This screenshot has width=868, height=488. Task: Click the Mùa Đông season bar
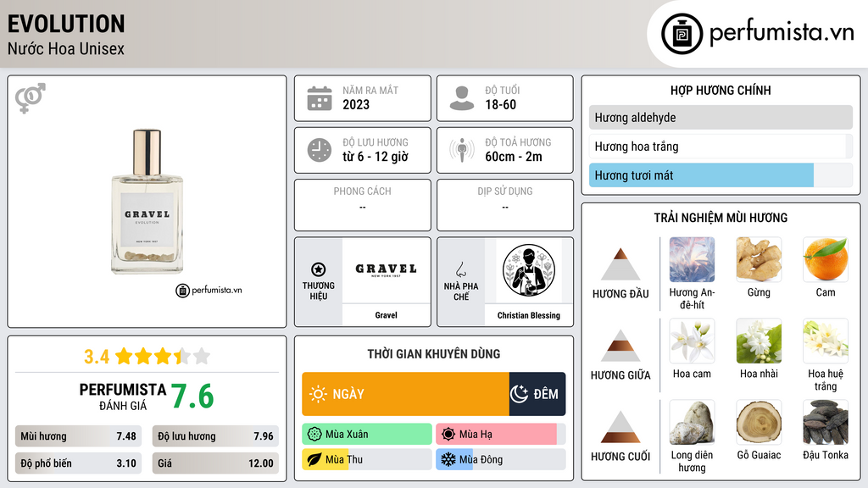coord(501,459)
